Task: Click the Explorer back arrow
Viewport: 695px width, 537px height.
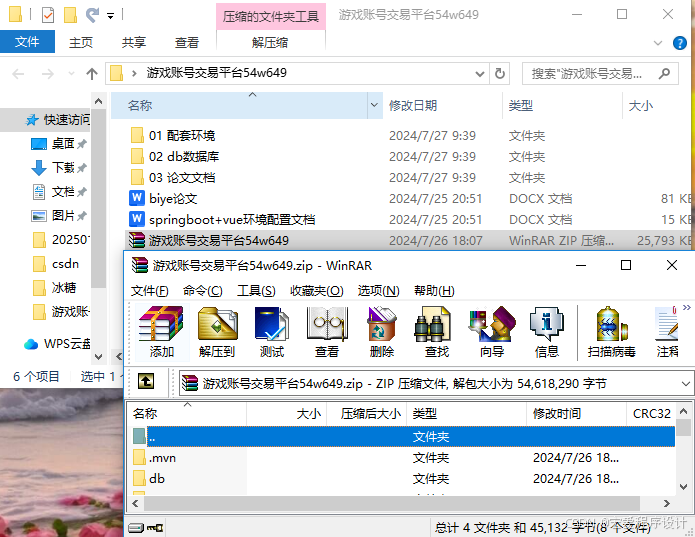Action: [x=18, y=74]
